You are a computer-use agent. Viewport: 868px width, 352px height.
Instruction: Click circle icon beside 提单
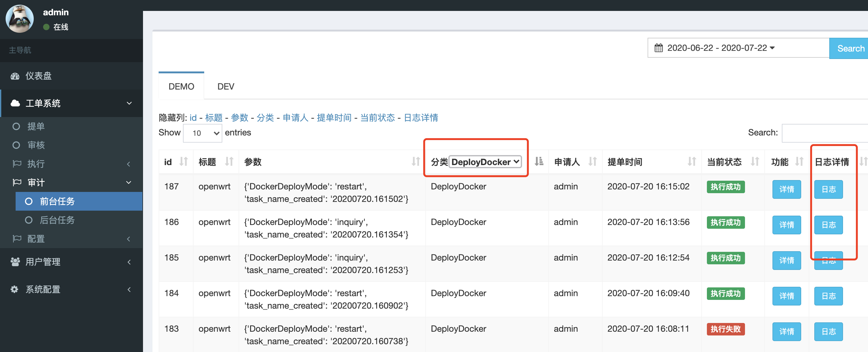[16, 126]
